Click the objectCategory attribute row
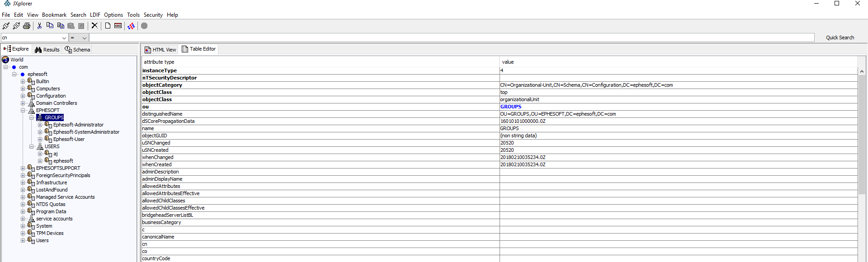 click(x=500, y=85)
